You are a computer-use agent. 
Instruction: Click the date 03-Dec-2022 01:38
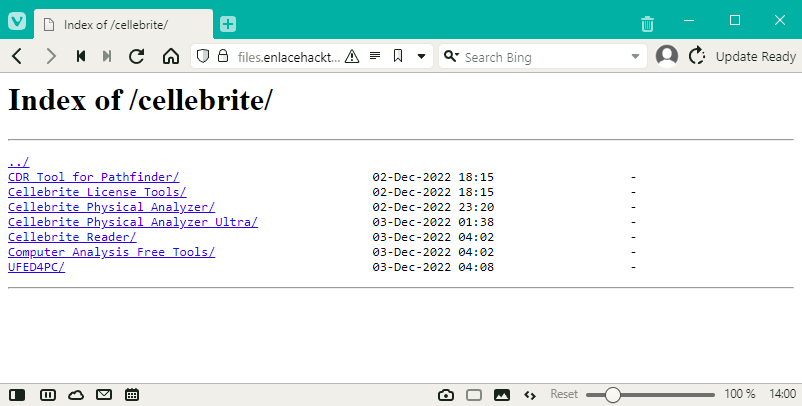(433, 222)
